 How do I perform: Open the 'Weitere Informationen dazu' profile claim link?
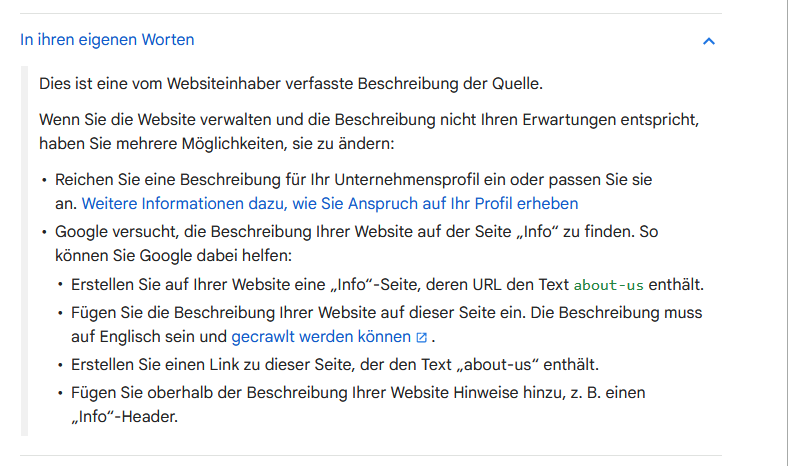click(x=330, y=204)
